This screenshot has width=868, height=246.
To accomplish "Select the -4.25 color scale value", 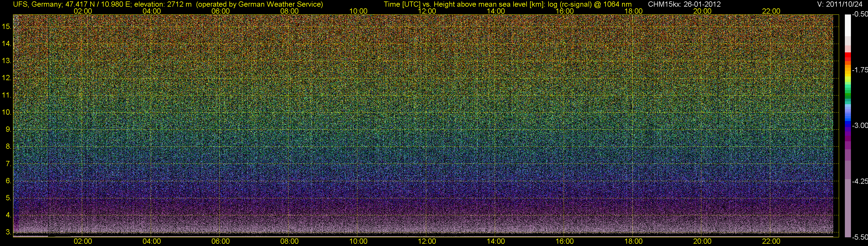I will [x=860, y=181].
